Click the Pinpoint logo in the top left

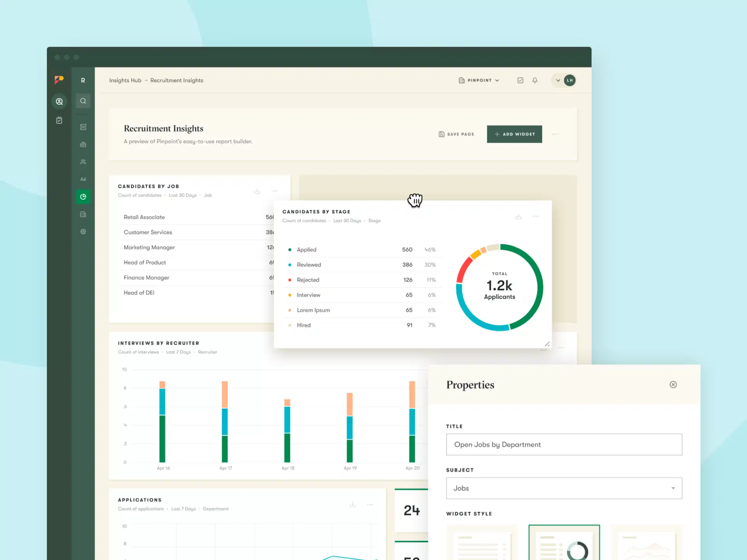[x=59, y=80]
